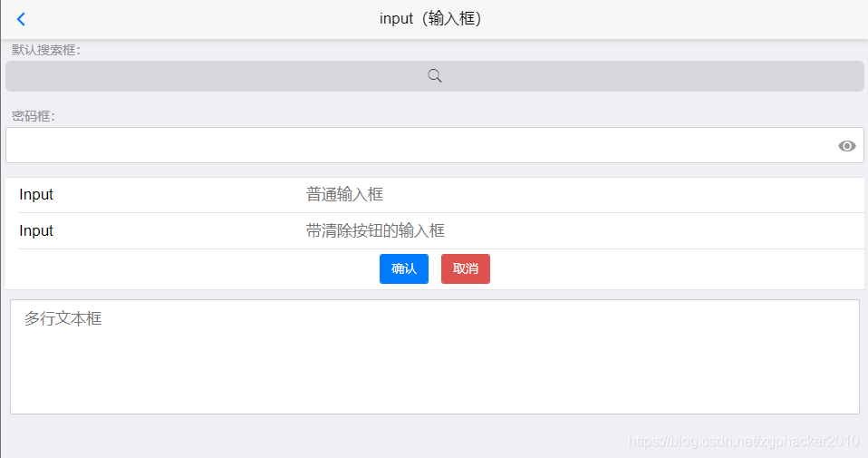Click into the 普通输入框 field
868x458 pixels.
click(582, 194)
